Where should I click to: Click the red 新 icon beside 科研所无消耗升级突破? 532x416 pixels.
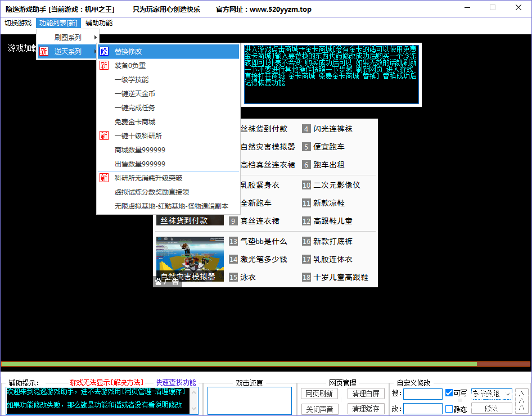[104, 178]
